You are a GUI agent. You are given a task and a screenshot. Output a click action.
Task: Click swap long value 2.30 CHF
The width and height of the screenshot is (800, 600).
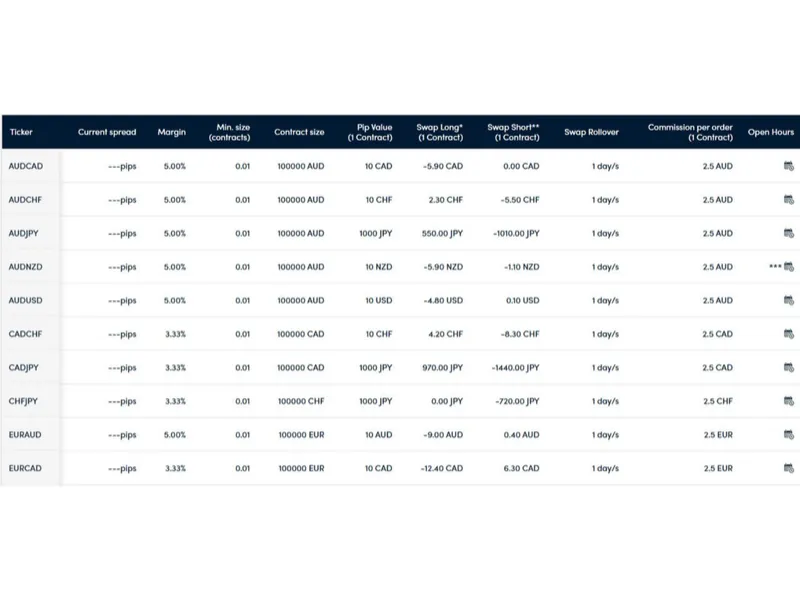445,200
